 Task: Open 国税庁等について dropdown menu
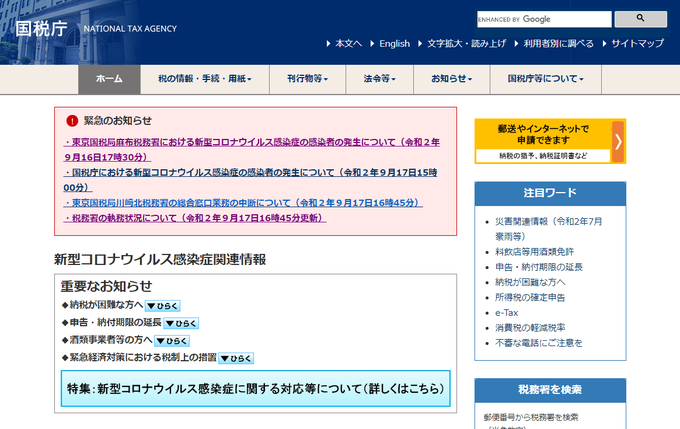(546, 79)
